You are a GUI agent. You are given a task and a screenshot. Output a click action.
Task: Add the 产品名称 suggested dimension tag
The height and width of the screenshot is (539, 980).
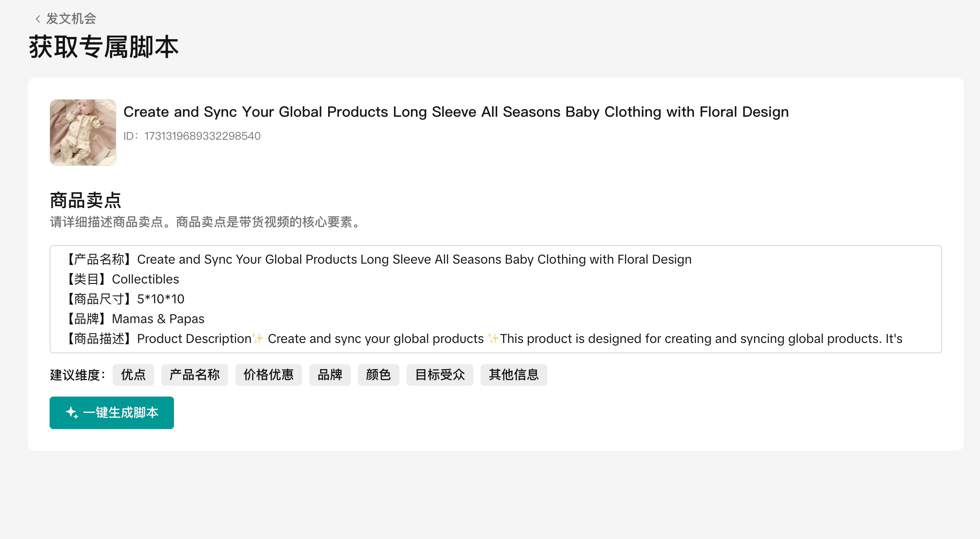coord(195,375)
